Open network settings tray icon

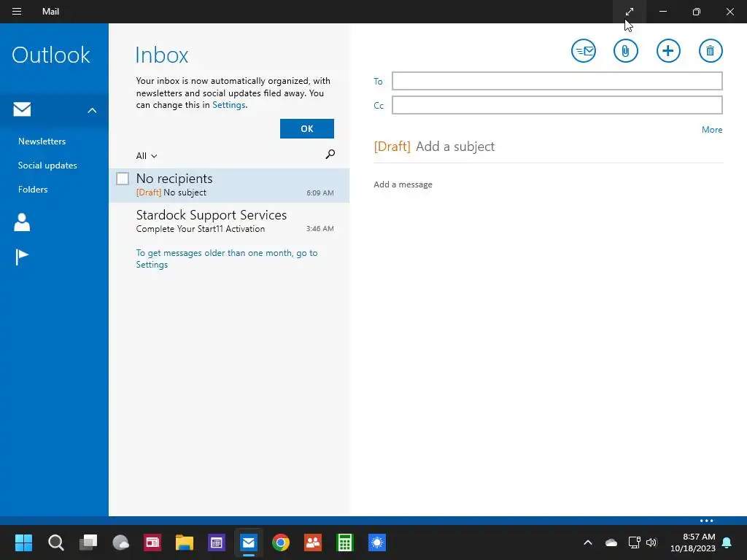(x=634, y=542)
